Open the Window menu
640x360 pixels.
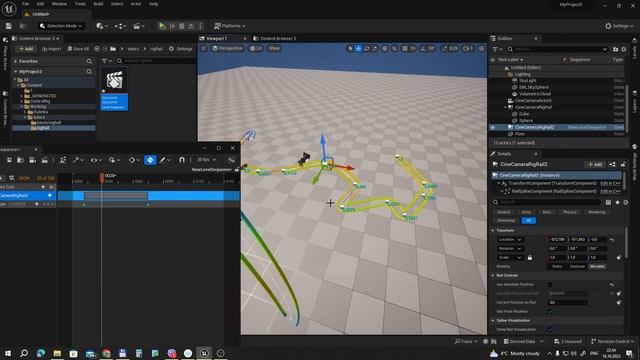59,4
